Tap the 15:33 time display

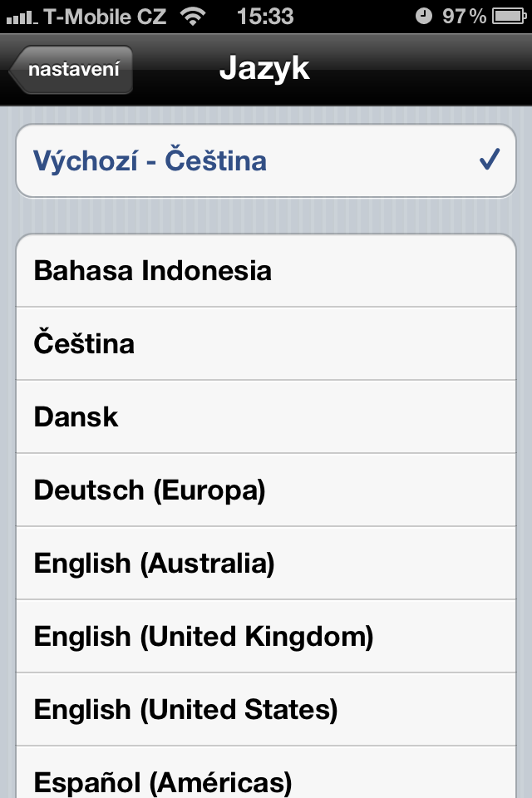click(265, 16)
